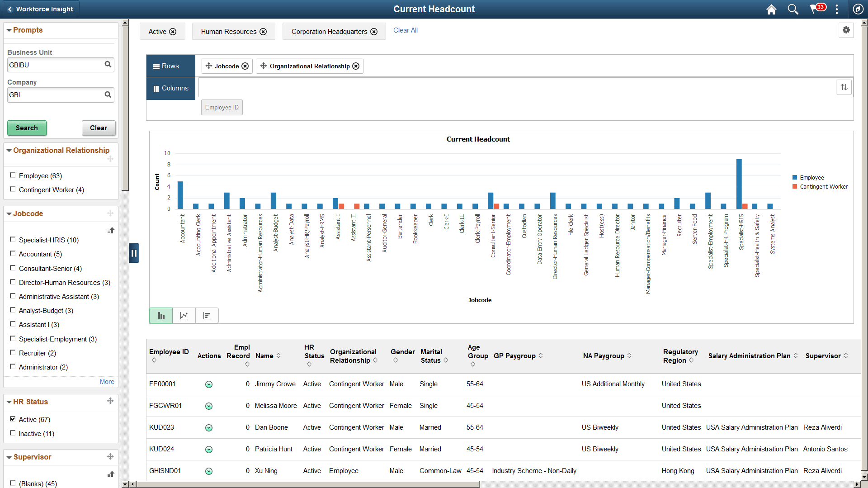Screen dimensions: 868x488
Task: Open the Business Unit lookup magnifier
Action: 108,65
